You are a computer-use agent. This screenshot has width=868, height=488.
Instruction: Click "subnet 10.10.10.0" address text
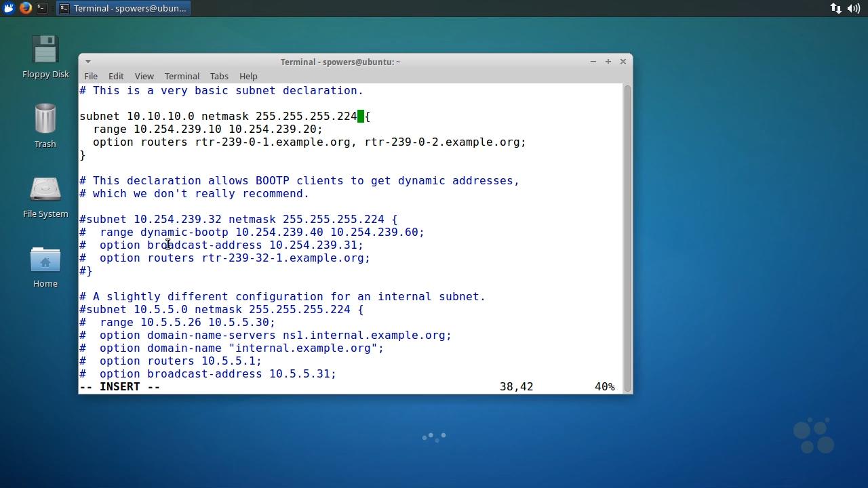(137, 117)
